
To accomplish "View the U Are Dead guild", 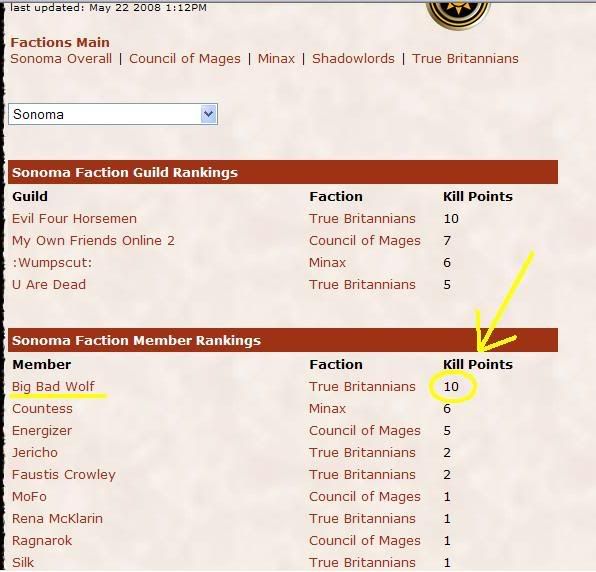I will tap(49, 285).
